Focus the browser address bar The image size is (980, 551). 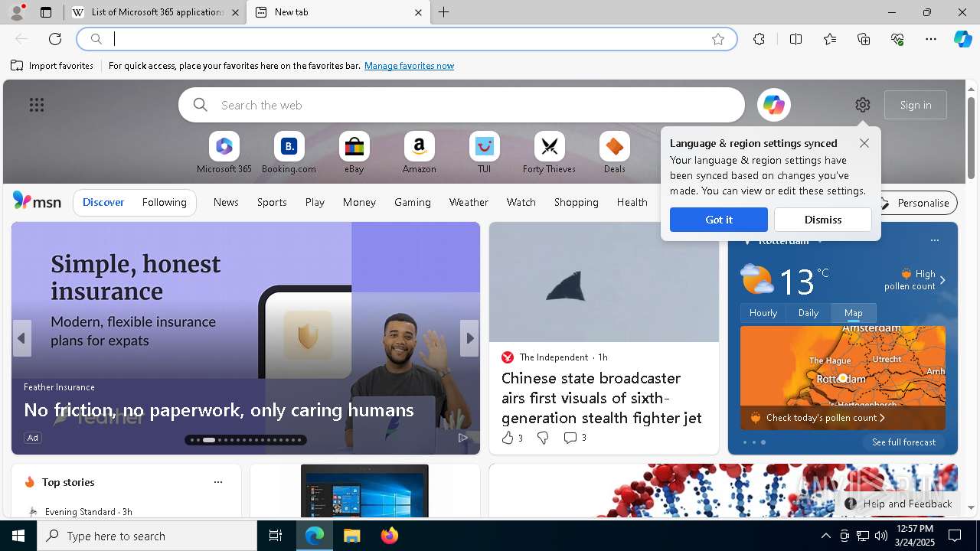(407, 39)
